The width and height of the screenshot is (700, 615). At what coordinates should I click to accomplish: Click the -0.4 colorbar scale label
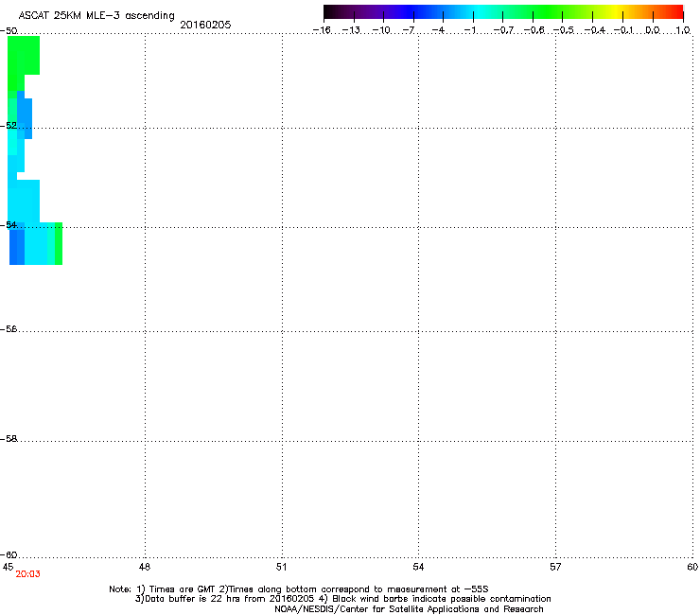pos(595,30)
